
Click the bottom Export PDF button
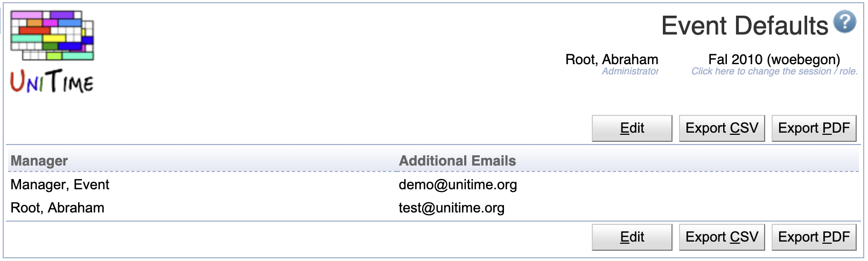point(814,237)
